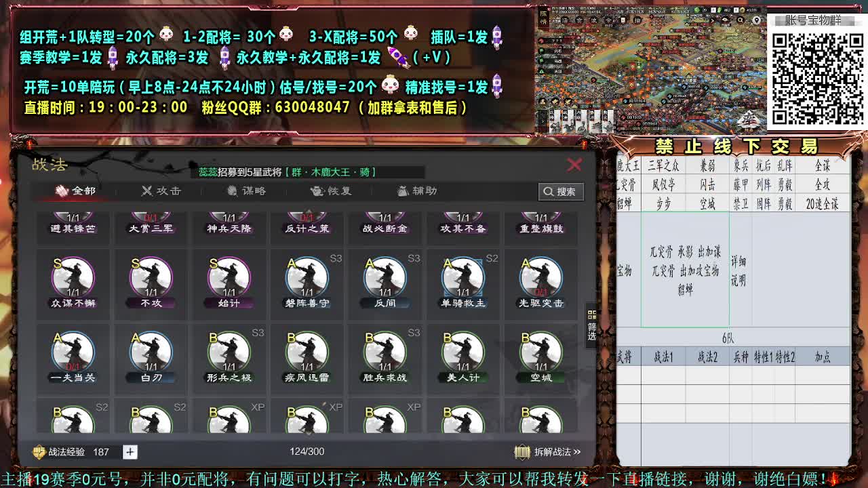868x488 pixels.
Task: Click the 空城 cell in the spreadsheet
Action: tap(707, 203)
